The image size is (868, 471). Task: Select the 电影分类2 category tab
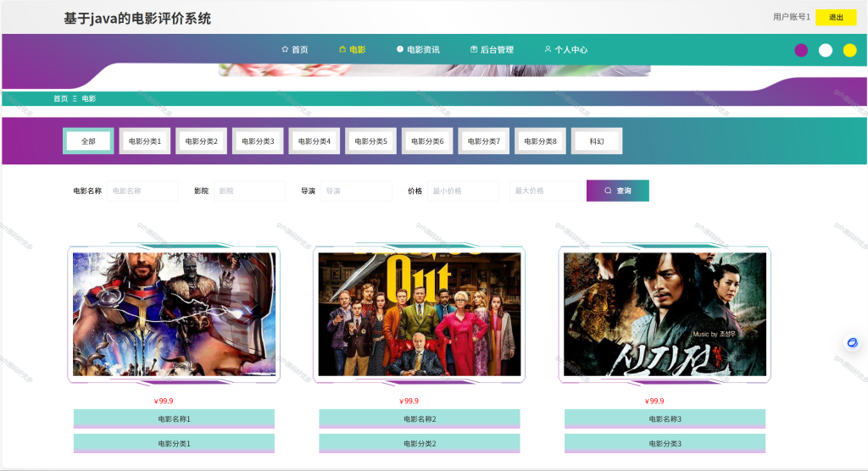pos(202,141)
